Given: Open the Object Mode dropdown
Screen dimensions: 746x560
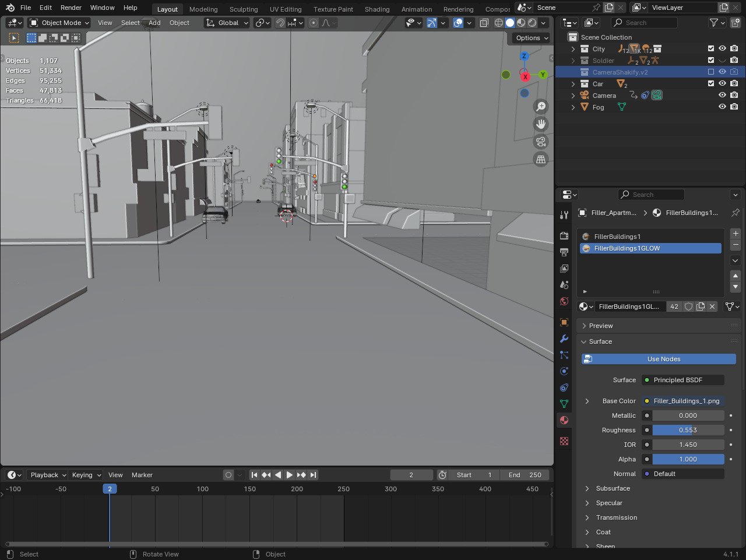Looking at the screenshot, I should point(59,23).
